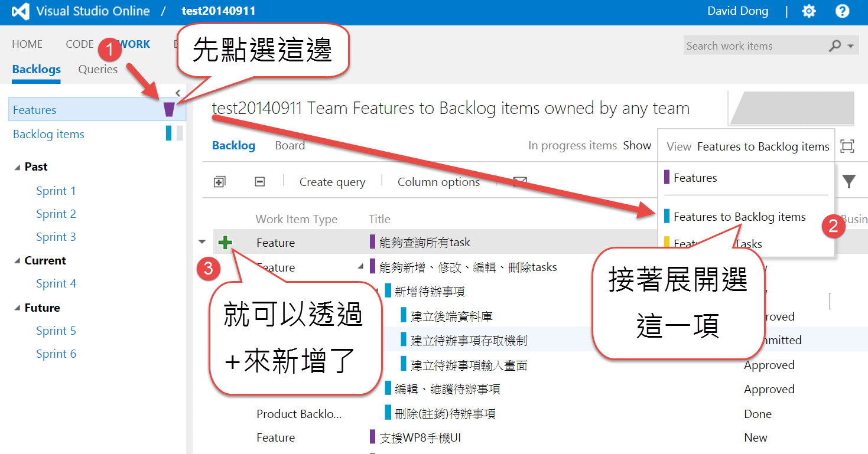Select the feature 支援WP8手機UI
This screenshot has height=454, width=868.
click(x=420, y=437)
